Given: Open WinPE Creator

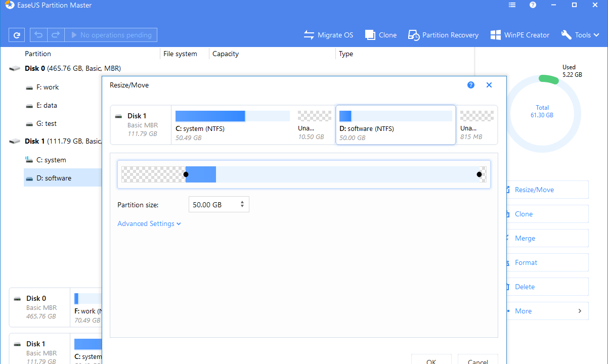Looking at the screenshot, I should (519, 35).
